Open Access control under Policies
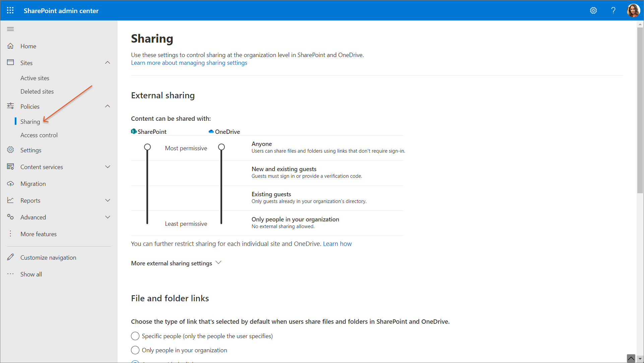The width and height of the screenshot is (644, 363). (x=39, y=135)
